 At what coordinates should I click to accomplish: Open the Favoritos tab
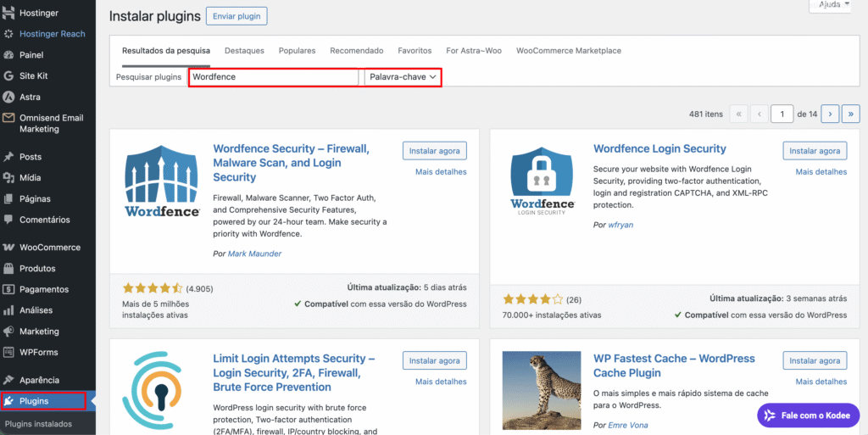(415, 50)
